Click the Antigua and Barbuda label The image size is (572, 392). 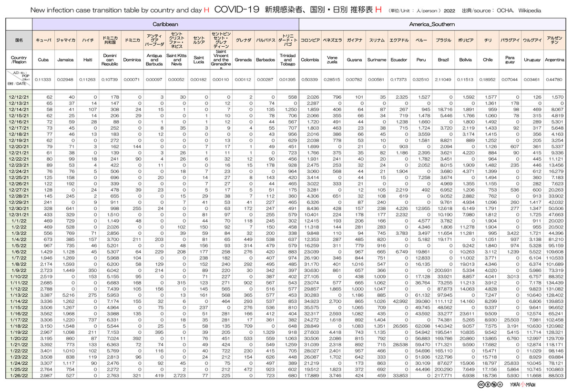click(x=154, y=60)
